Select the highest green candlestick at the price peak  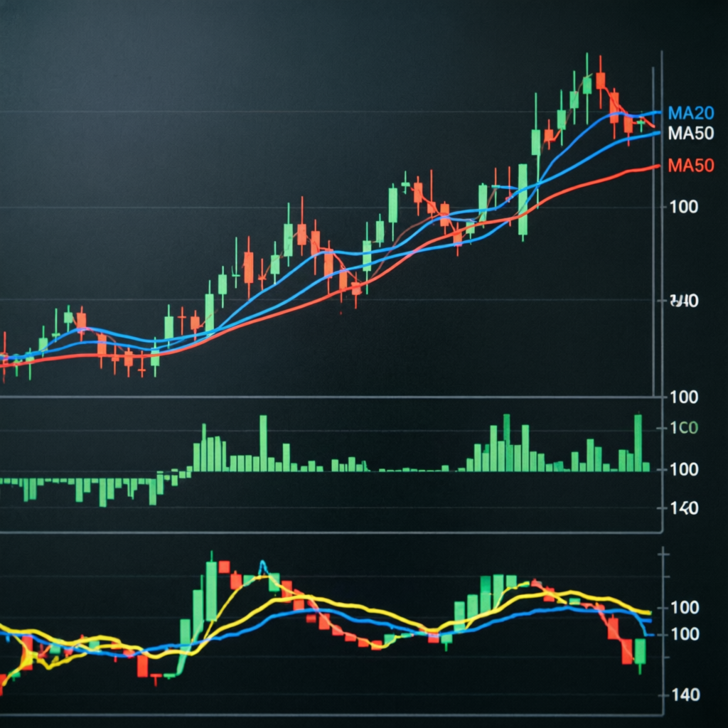(587, 86)
